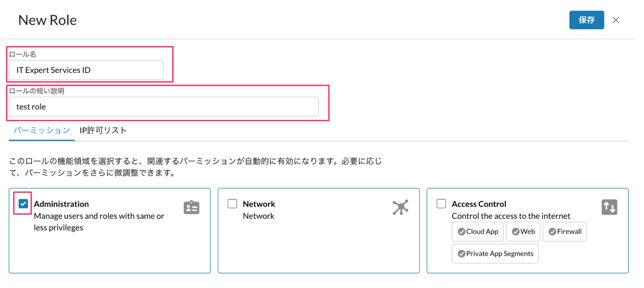The width and height of the screenshot is (644, 288).
Task: Open the IP許可リスト tab
Action: 103,131
